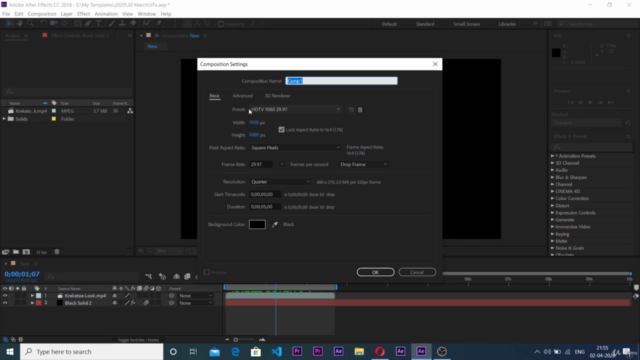Select the Hand tool
The height and width of the screenshot is (360, 640).
20,24
